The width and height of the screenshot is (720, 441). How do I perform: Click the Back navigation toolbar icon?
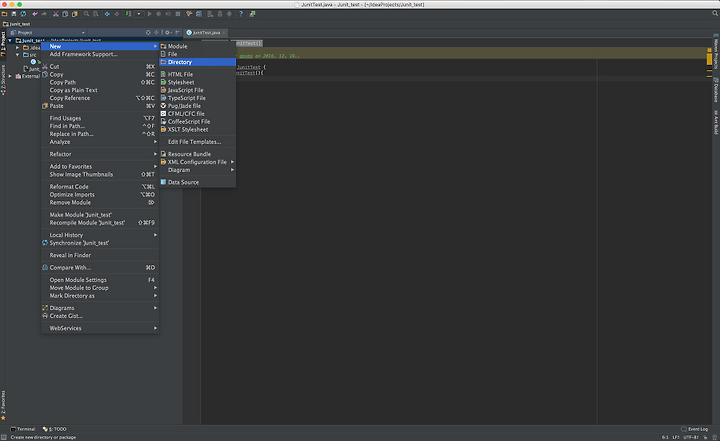[107, 14]
